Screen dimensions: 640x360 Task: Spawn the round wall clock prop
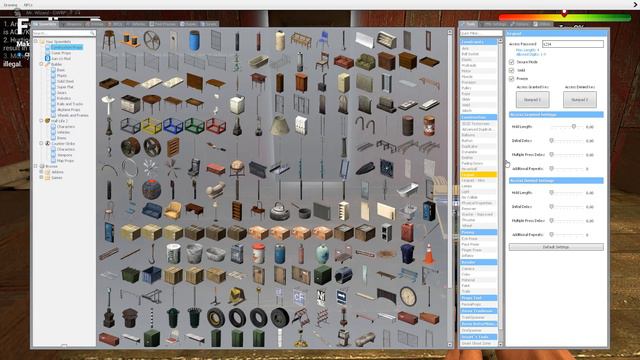coord(408,296)
